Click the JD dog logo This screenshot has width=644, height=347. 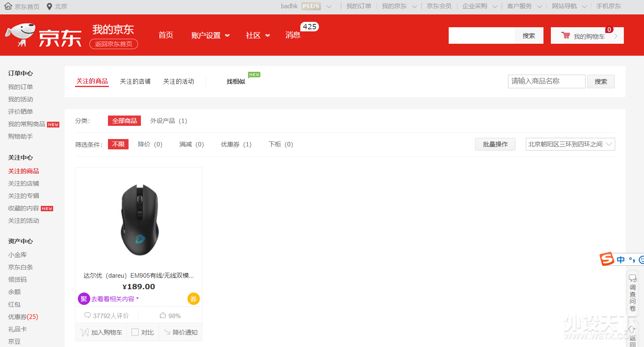20,35
